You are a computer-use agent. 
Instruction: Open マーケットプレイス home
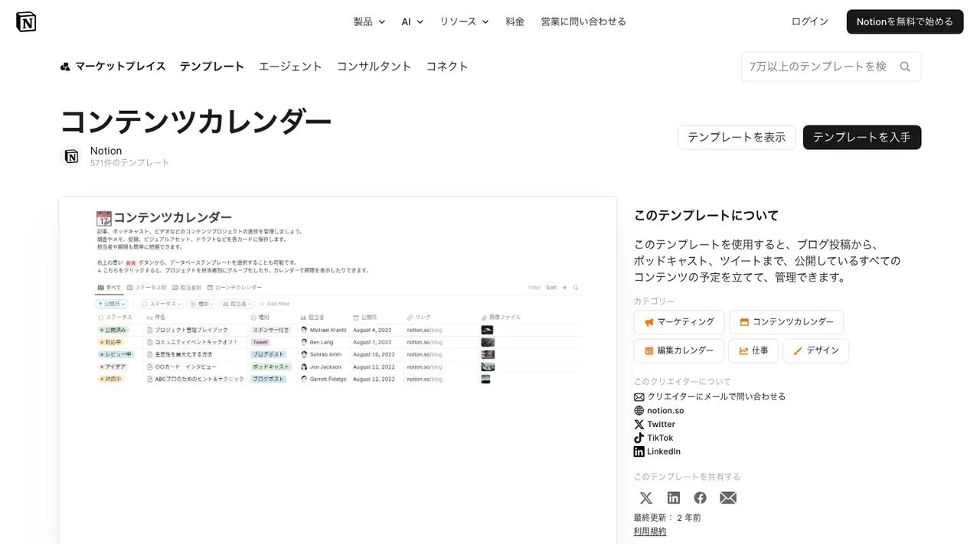[113, 67]
